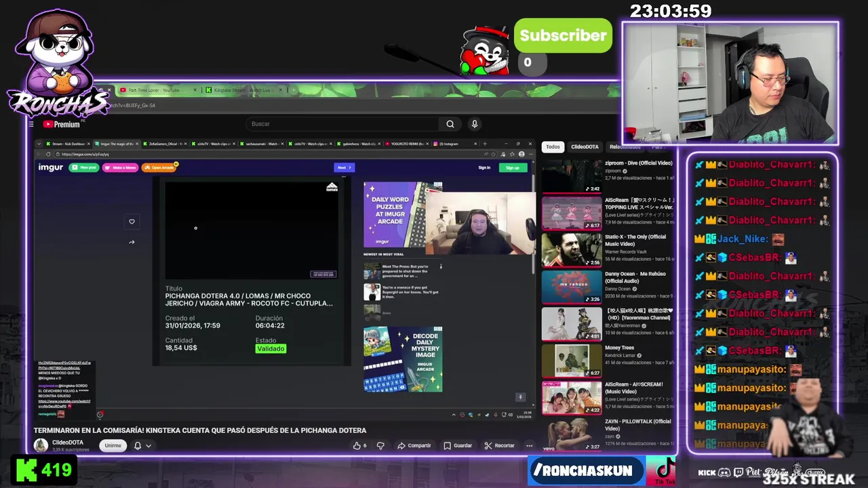Open the Meet The Press viral post
The width and height of the screenshot is (868, 488).
coord(403,272)
